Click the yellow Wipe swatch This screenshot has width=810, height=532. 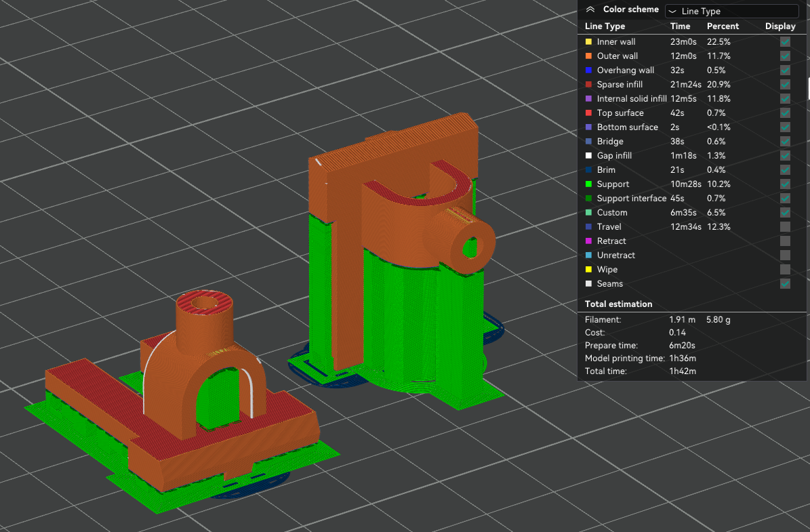pyautogui.click(x=588, y=269)
